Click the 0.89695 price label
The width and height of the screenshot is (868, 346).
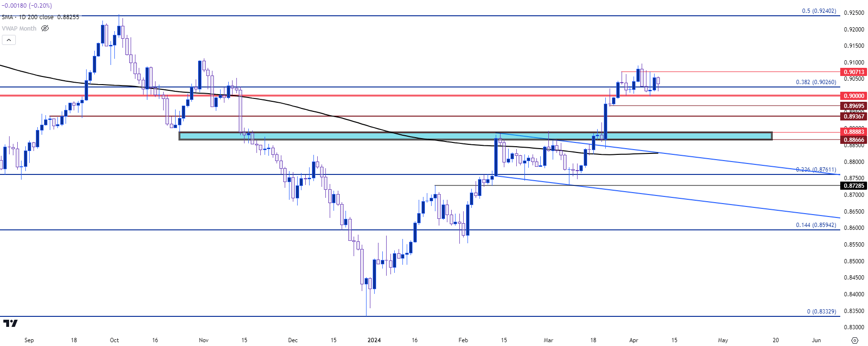[x=854, y=106]
